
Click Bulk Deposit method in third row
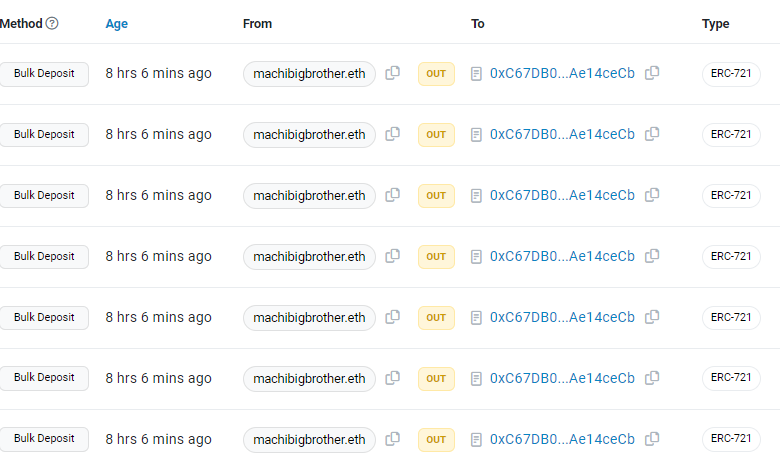[x=44, y=195]
